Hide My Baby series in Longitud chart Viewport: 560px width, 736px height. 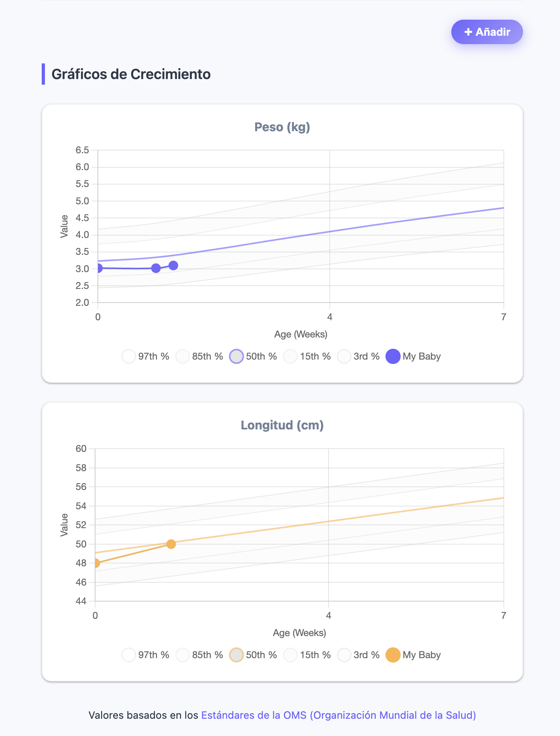pyautogui.click(x=413, y=655)
